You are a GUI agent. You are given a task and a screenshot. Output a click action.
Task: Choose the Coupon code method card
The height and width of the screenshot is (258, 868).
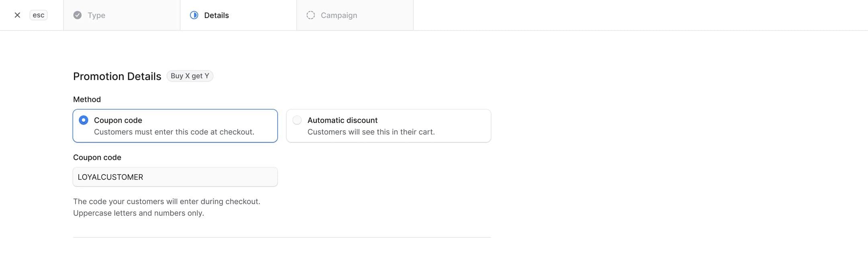click(175, 126)
